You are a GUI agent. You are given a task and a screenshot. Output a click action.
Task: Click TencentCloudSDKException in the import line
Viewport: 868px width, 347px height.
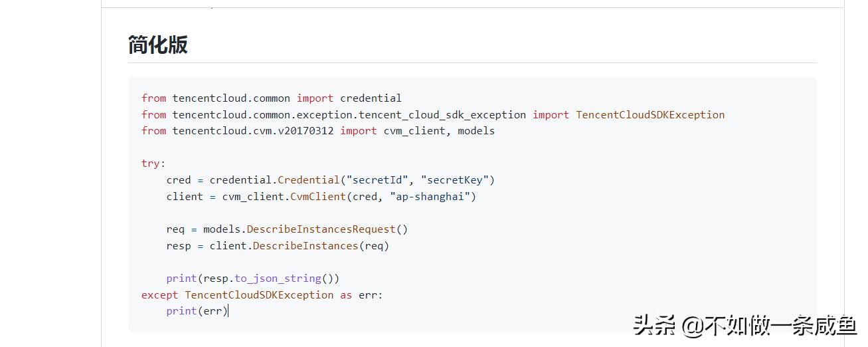[650, 115]
